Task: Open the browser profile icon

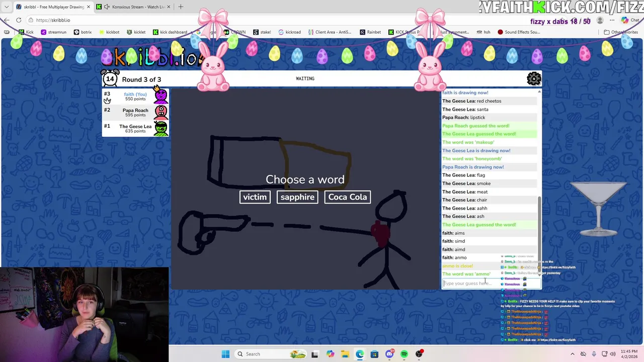Action: pyautogui.click(x=600, y=21)
